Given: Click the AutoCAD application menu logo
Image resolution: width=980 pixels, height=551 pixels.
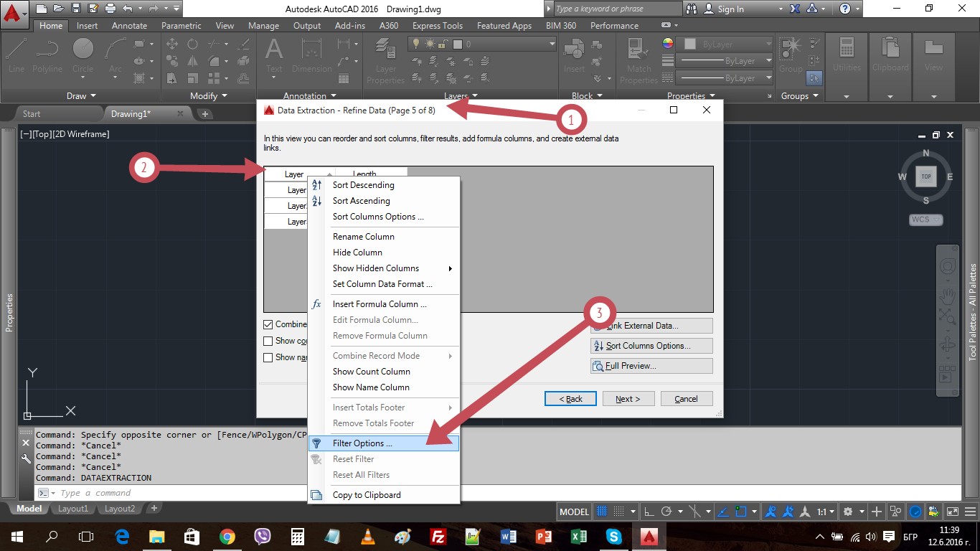Looking at the screenshot, I should [x=14, y=13].
